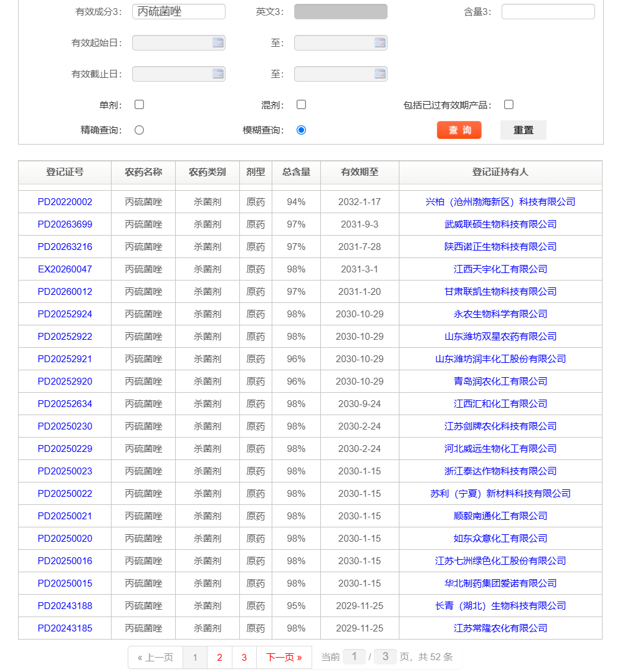This screenshot has width=625, height=672.
Task: Open registration PD20260012
Action: pyautogui.click(x=65, y=292)
